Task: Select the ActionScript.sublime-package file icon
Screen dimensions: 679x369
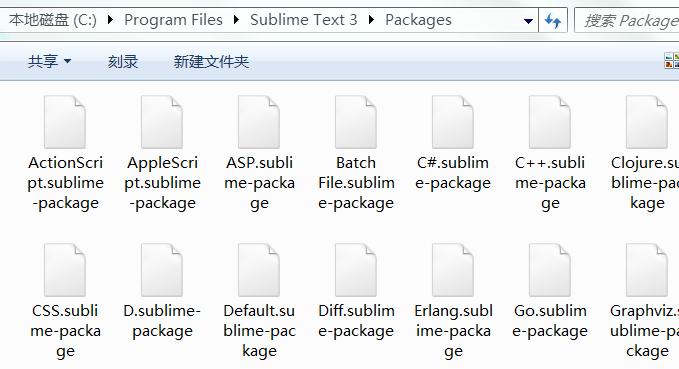Action: click(65, 122)
